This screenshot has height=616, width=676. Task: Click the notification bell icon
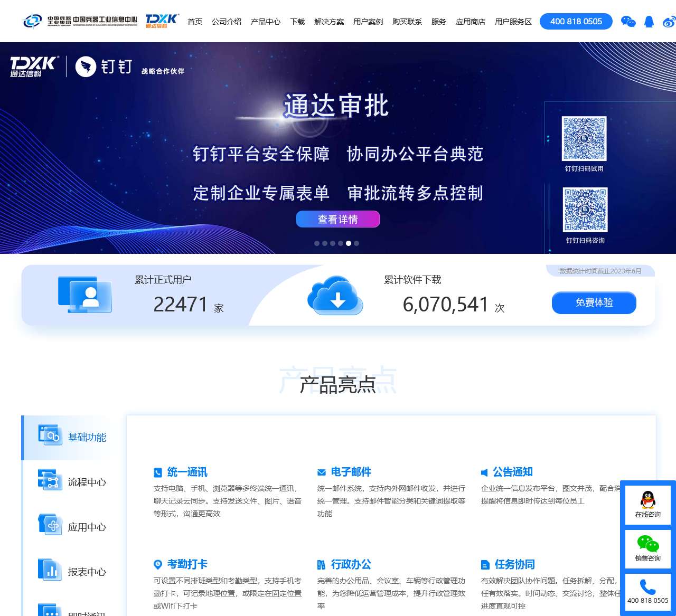click(649, 21)
